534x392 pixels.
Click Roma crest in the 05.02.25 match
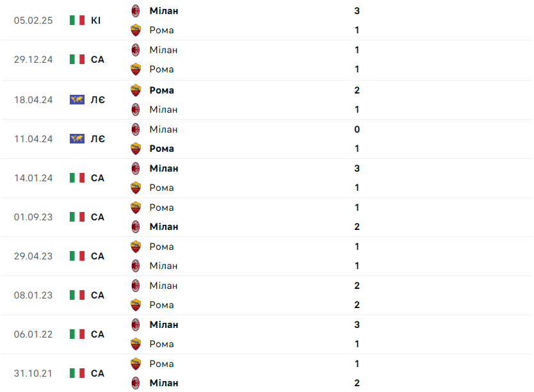point(136,30)
